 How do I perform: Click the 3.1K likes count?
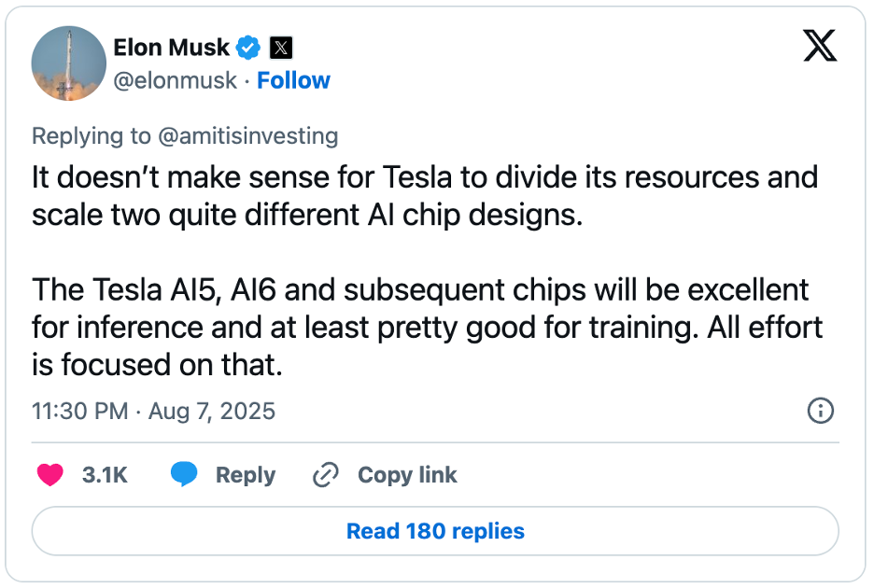[105, 475]
